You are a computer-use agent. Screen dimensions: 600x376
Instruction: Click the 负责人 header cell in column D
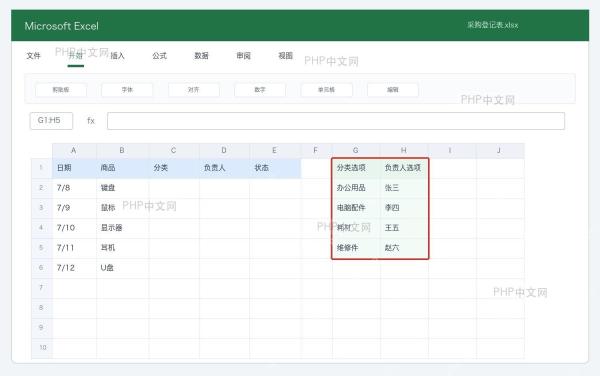224,168
